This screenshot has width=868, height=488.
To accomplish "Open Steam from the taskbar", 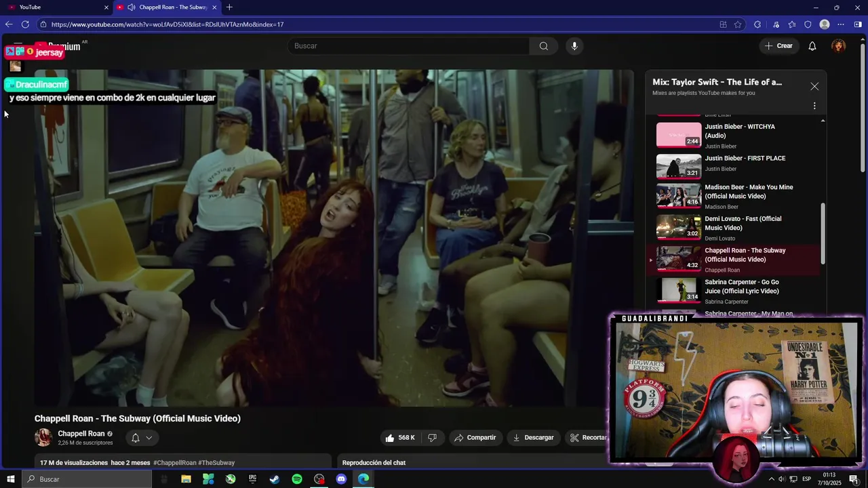I will [x=275, y=479].
